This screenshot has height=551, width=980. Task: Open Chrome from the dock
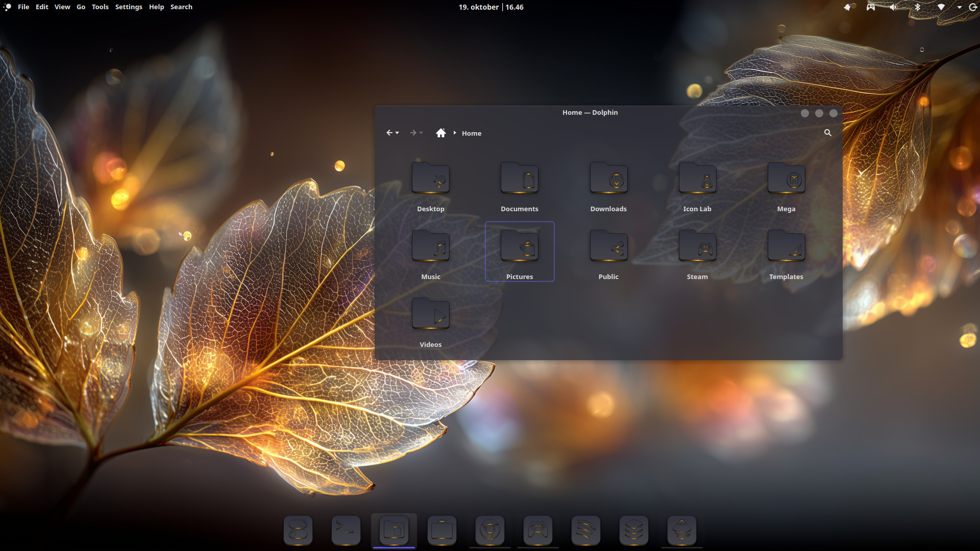tap(489, 530)
